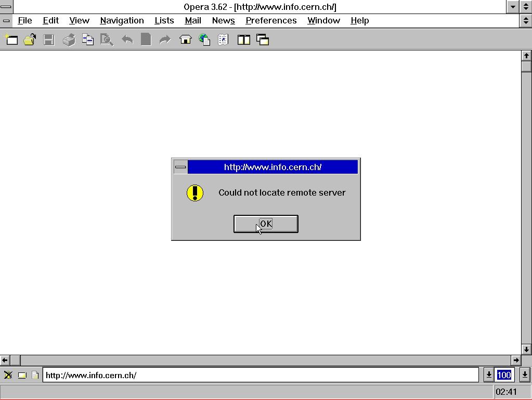Click the Open file folder icon

tap(30, 40)
